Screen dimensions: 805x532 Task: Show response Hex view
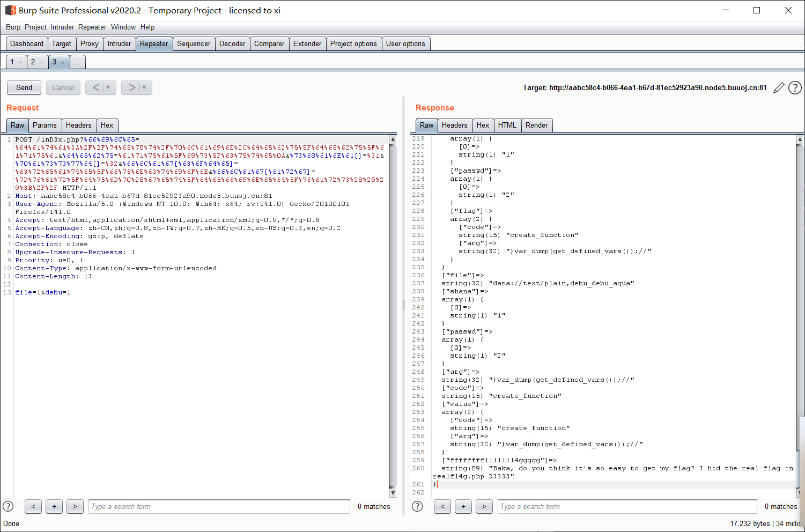tap(483, 125)
